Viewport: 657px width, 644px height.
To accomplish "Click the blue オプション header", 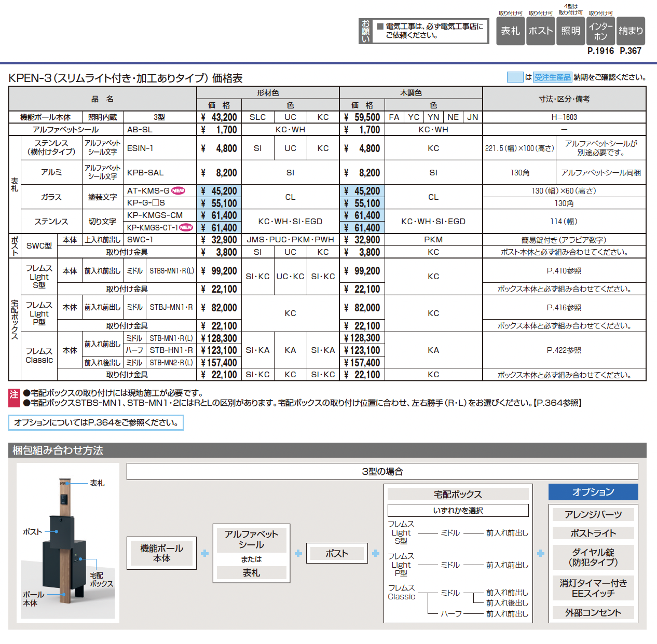I will pos(593,492).
